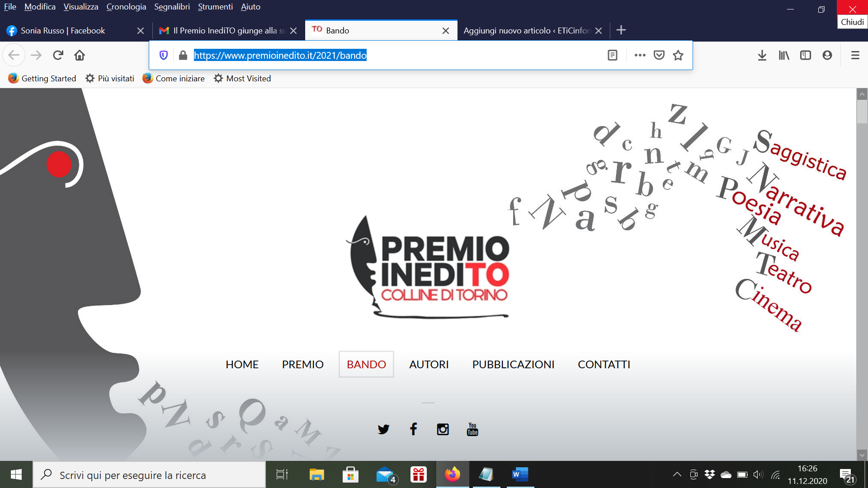
Task: Save page to Pocket
Action: pyautogui.click(x=659, y=55)
